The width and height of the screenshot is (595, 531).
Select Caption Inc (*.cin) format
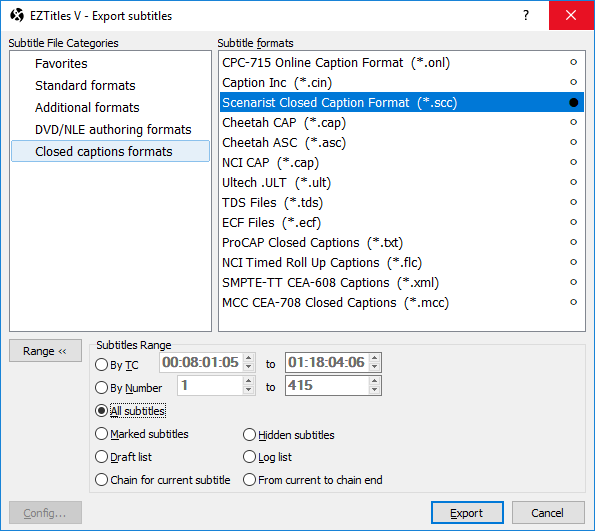(401, 82)
